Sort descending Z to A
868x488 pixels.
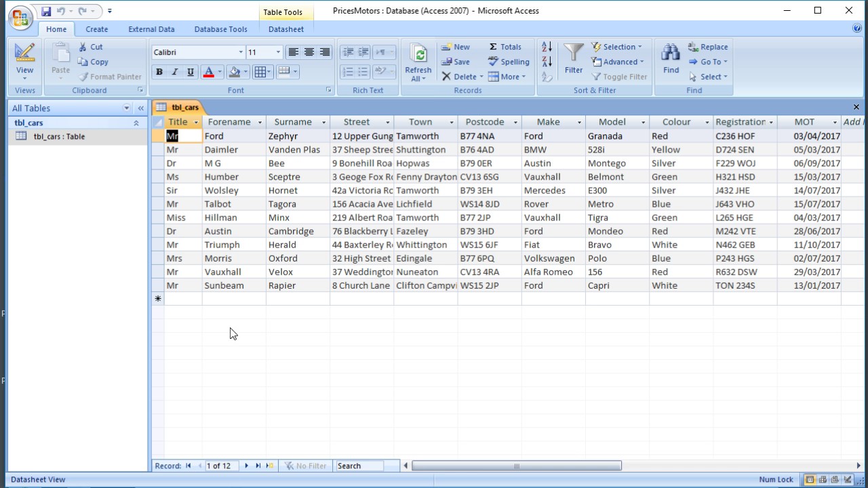(547, 62)
